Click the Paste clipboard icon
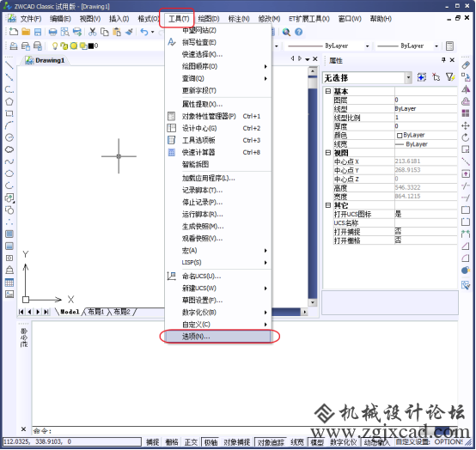This screenshot has height=450, width=476. point(117,32)
